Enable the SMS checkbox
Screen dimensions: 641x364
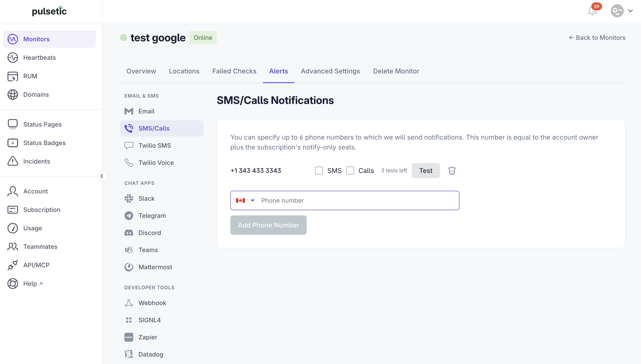click(319, 171)
